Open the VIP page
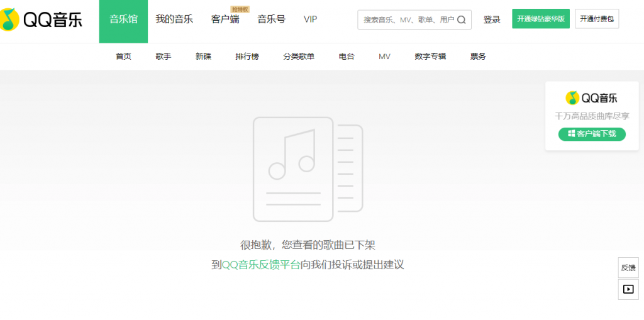The height and width of the screenshot is (320, 644). pos(310,19)
